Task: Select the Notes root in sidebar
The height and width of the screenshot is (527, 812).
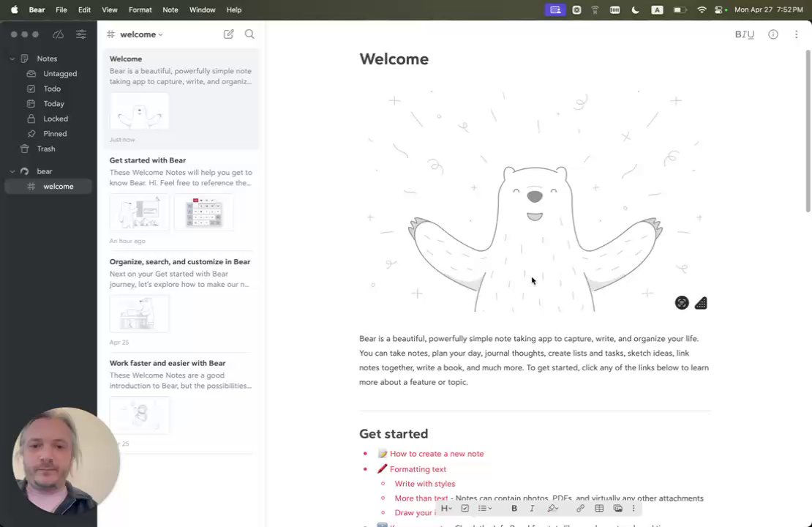Action: coord(47,59)
